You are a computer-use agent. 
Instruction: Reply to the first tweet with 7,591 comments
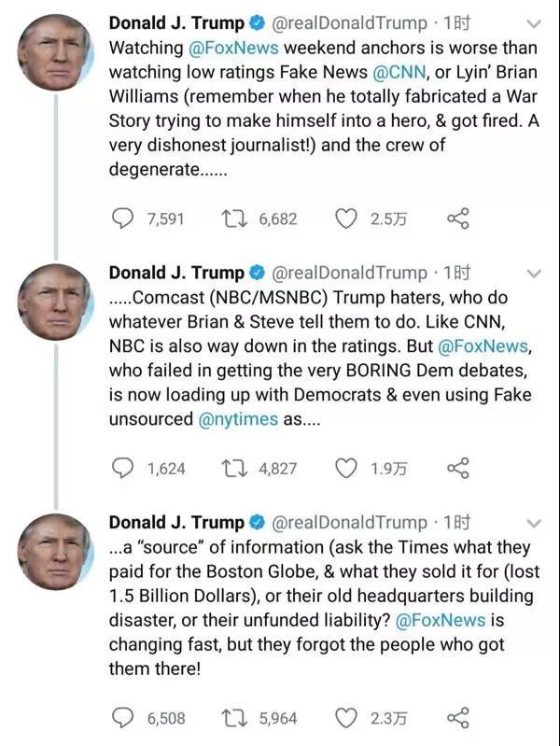pos(122,218)
